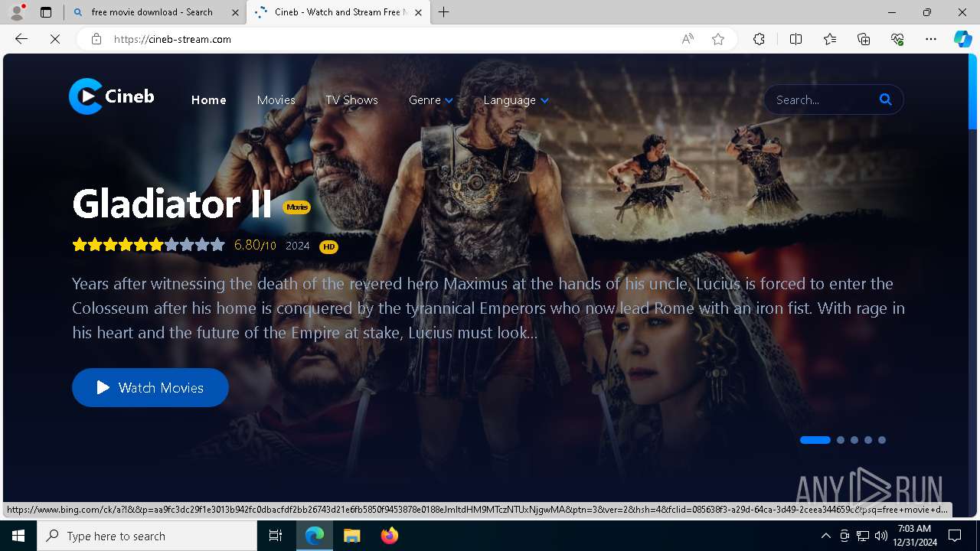
Task: Open Browser essentials
Action: coord(897,39)
